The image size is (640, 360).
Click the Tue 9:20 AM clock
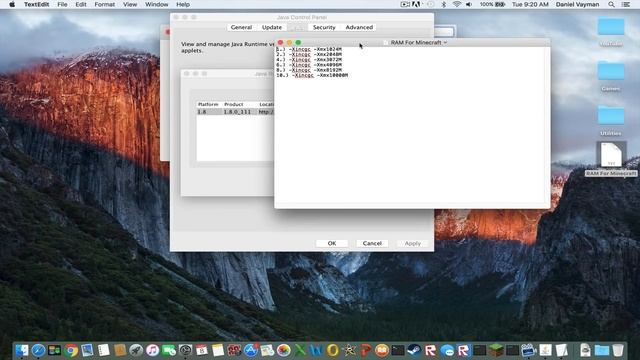click(x=530, y=4)
